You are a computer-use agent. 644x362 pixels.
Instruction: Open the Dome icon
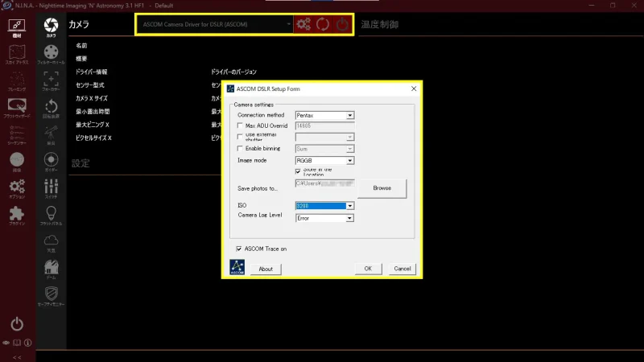click(51, 269)
